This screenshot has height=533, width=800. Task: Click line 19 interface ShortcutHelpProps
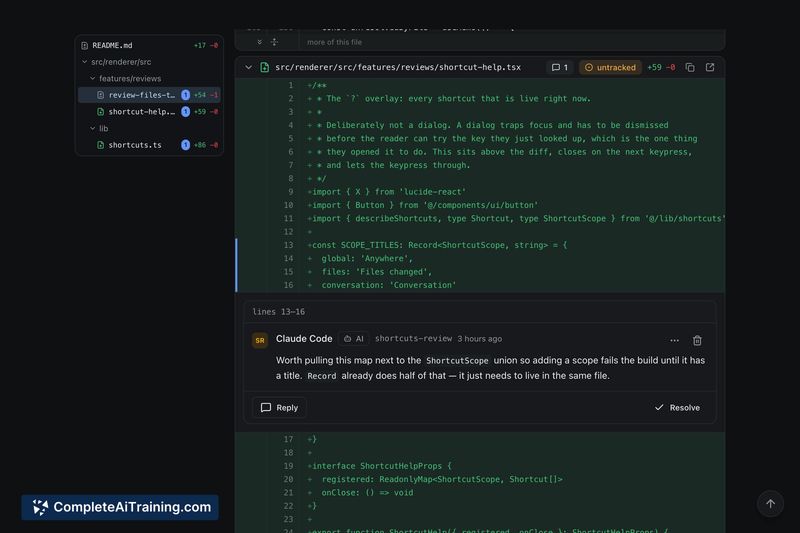[382, 466]
